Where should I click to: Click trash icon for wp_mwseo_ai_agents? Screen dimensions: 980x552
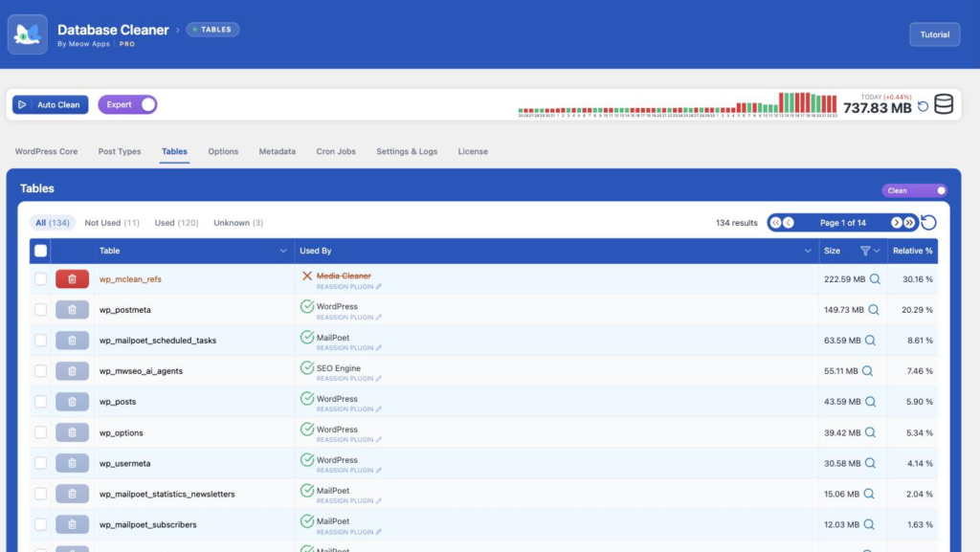click(72, 371)
